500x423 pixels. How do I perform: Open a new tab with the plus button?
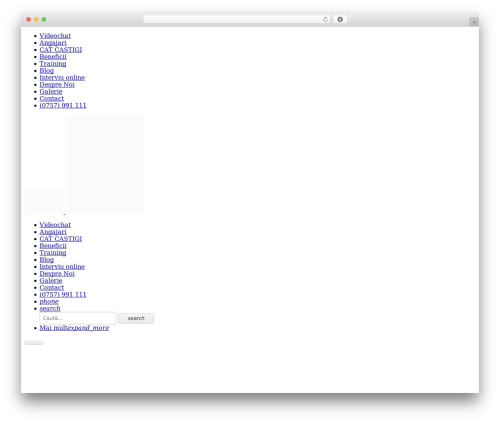point(474,22)
